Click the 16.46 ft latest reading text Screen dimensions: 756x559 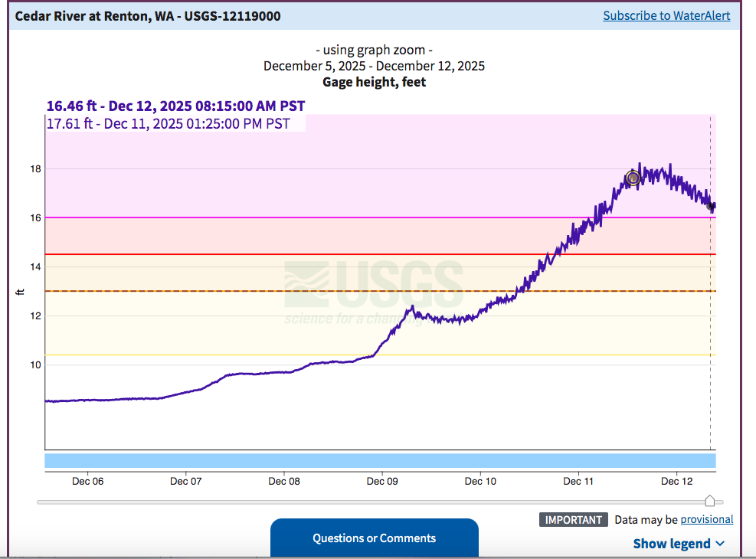[176, 106]
